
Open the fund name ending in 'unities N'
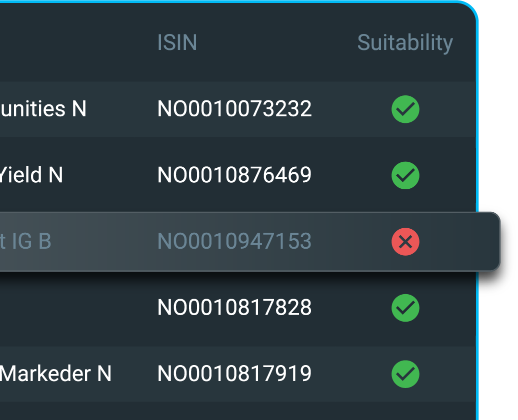[x=43, y=109]
